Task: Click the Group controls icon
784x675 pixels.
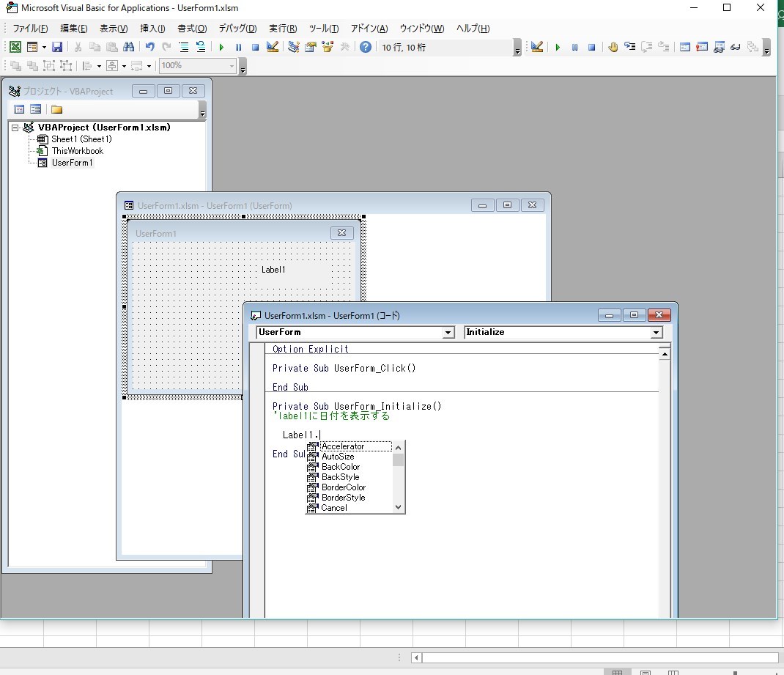Action: (49, 65)
